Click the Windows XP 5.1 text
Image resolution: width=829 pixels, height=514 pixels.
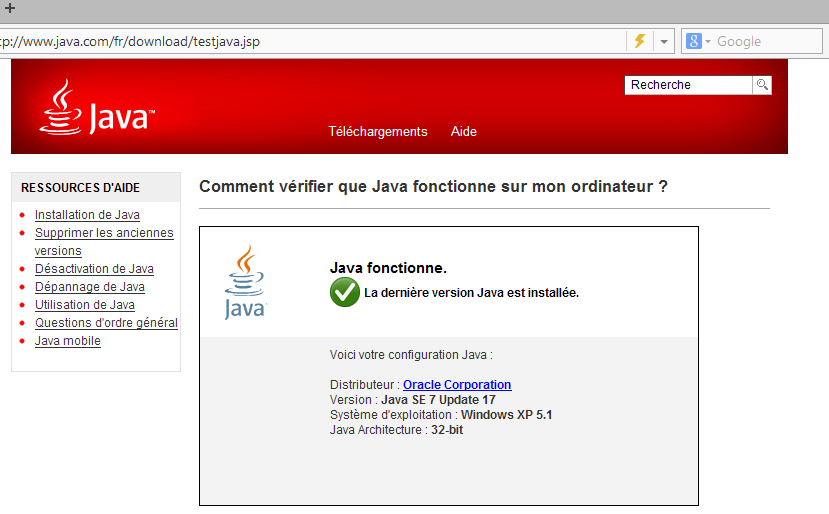506,415
